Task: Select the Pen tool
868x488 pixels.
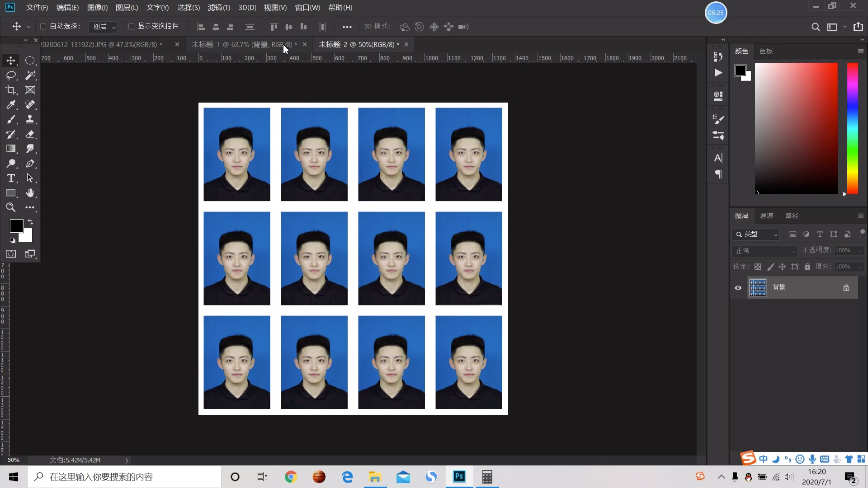Action: 30,164
